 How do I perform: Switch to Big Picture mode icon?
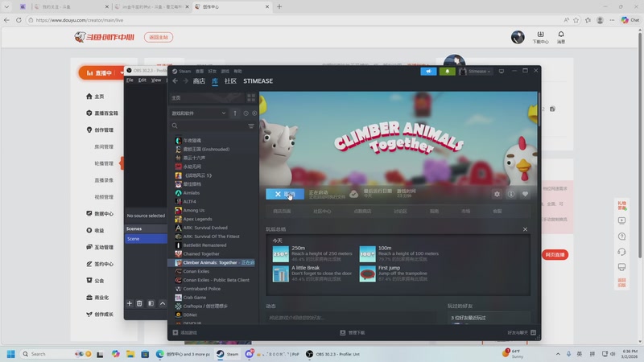click(x=502, y=71)
